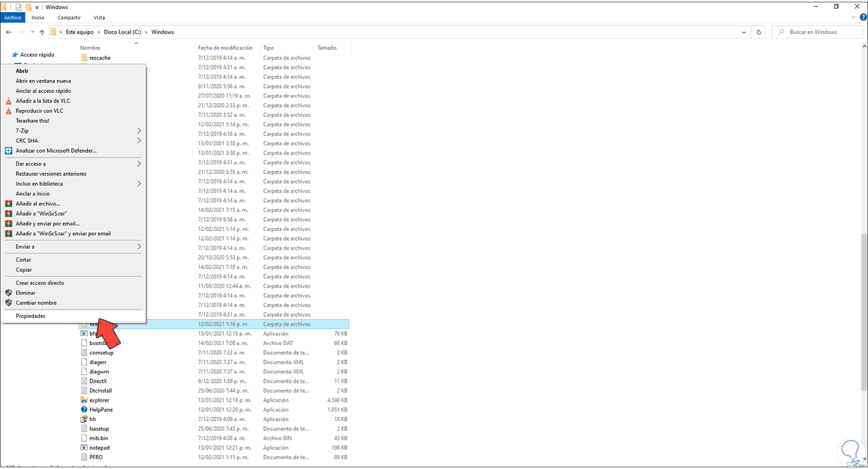The height and width of the screenshot is (469, 868).
Task: Click the Back navigation arrow
Action: click(x=8, y=32)
